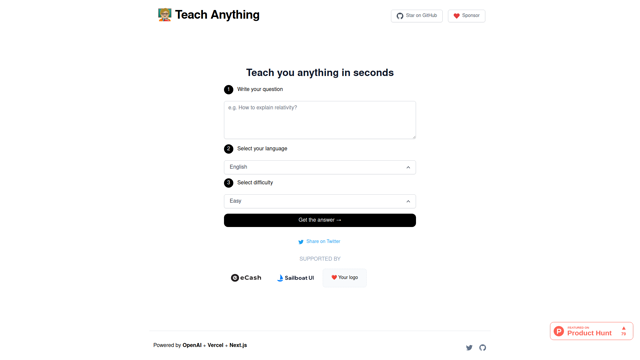The width and height of the screenshot is (640, 360).
Task: Click the Sponsor heart button
Action: (x=466, y=16)
